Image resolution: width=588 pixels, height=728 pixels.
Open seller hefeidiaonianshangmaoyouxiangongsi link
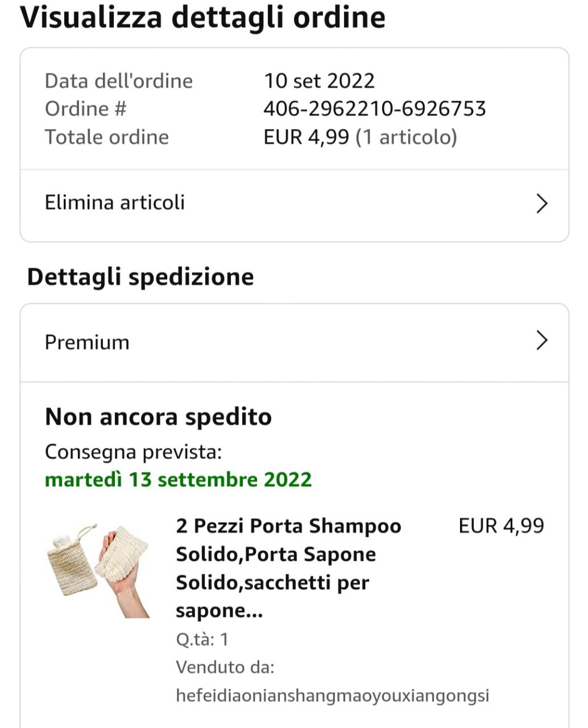(x=332, y=695)
